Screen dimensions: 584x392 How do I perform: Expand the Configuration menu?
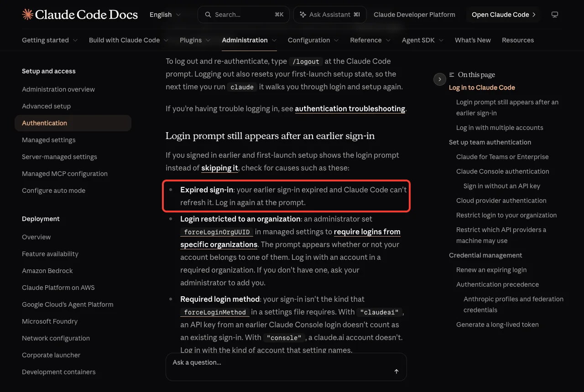tap(313, 40)
